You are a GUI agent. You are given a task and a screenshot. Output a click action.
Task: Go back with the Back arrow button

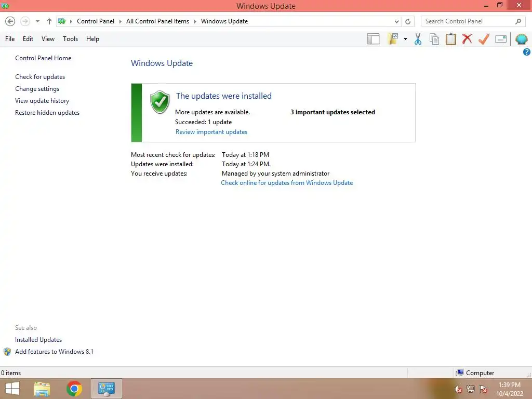pos(10,21)
